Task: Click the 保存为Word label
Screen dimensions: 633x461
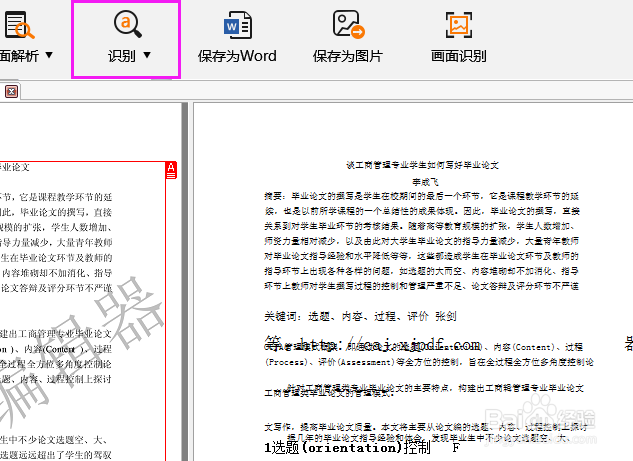Action: [237, 56]
